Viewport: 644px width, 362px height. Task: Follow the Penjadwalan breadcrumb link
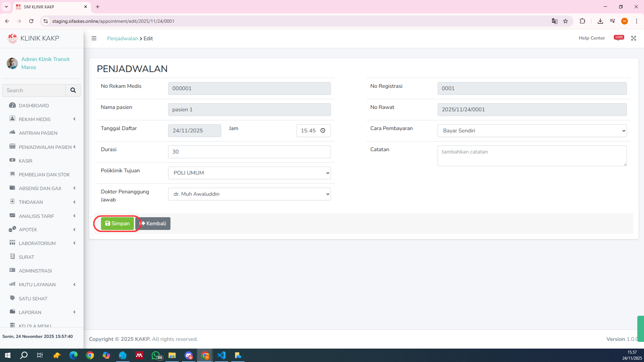[x=122, y=39]
